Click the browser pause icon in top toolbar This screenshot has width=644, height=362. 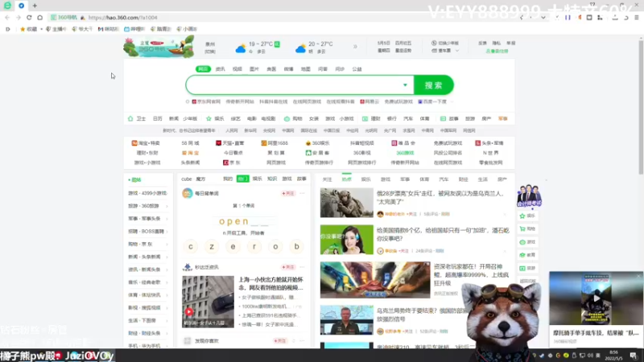(x=568, y=18)
